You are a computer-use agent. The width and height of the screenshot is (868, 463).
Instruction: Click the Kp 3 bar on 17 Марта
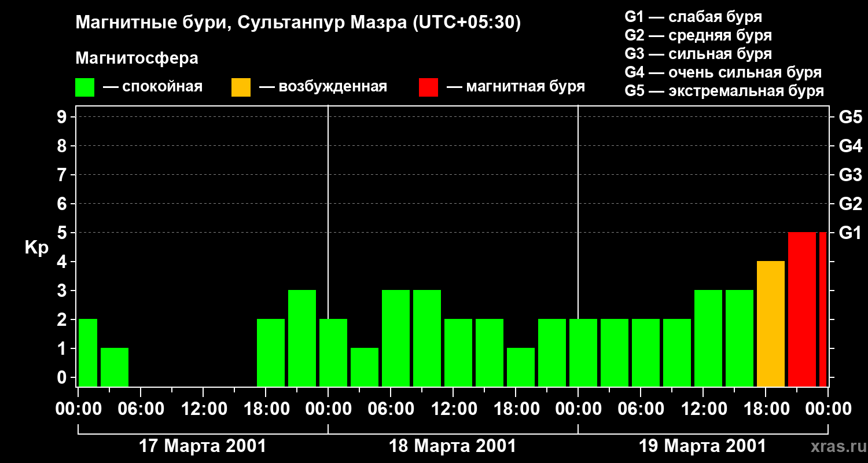click(x=302, y=338)
